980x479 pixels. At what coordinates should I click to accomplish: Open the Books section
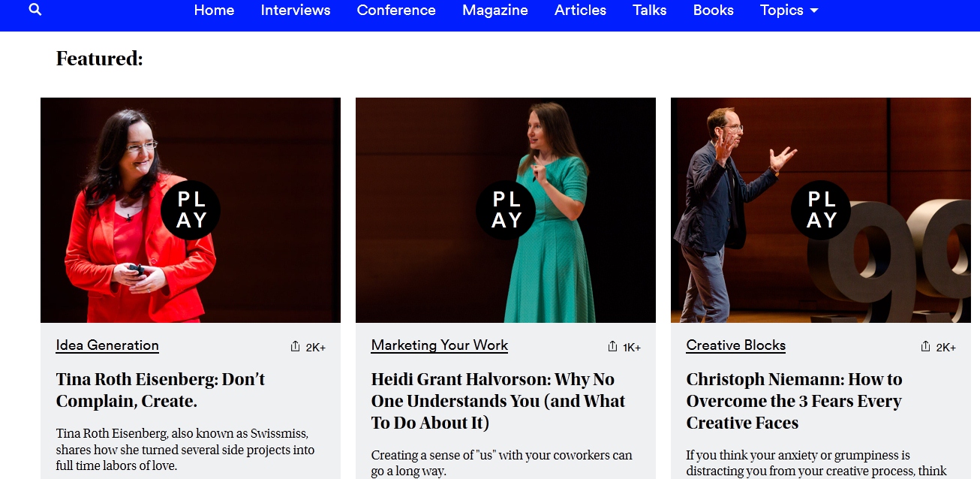(714, 11)
